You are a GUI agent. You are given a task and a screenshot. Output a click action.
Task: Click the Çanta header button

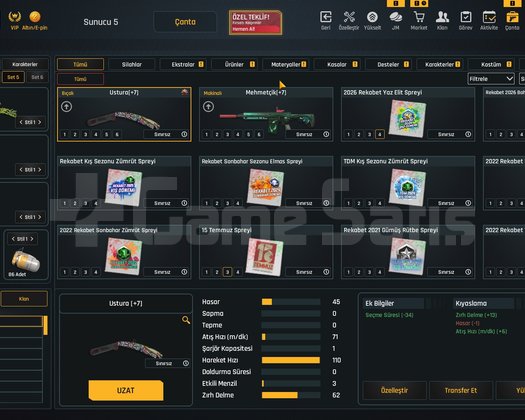(x=185, y=22)
